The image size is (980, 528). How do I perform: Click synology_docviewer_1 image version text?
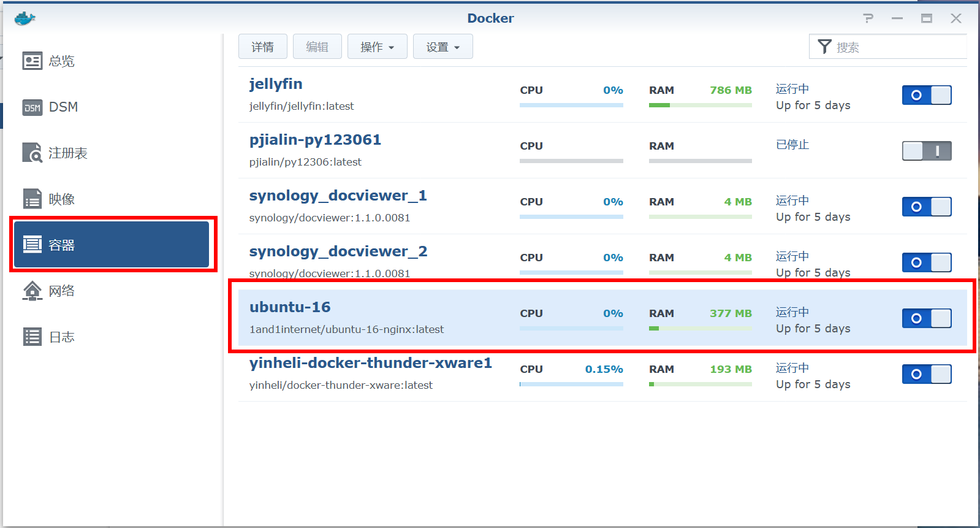coord(330,218)
